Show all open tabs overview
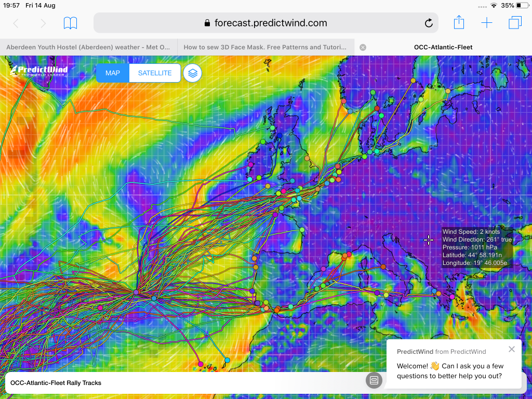 (x=515, y=23)
